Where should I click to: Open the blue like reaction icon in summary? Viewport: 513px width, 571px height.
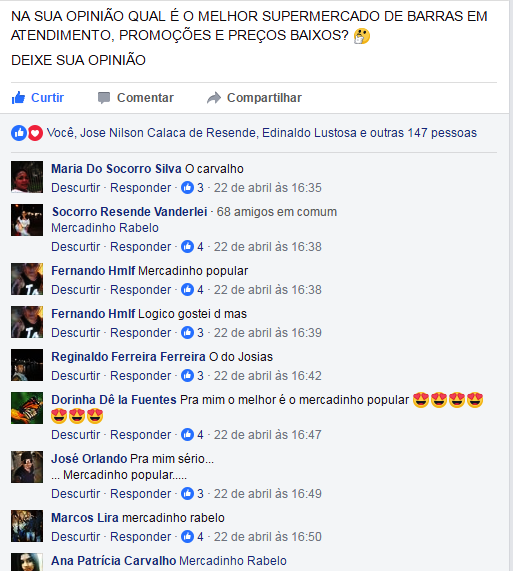(x=19, y=133)
